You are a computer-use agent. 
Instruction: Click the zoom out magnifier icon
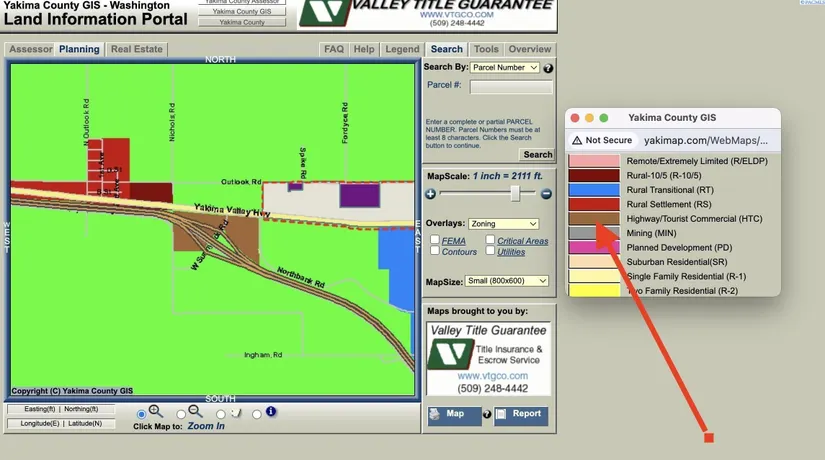tap(196, 412)
